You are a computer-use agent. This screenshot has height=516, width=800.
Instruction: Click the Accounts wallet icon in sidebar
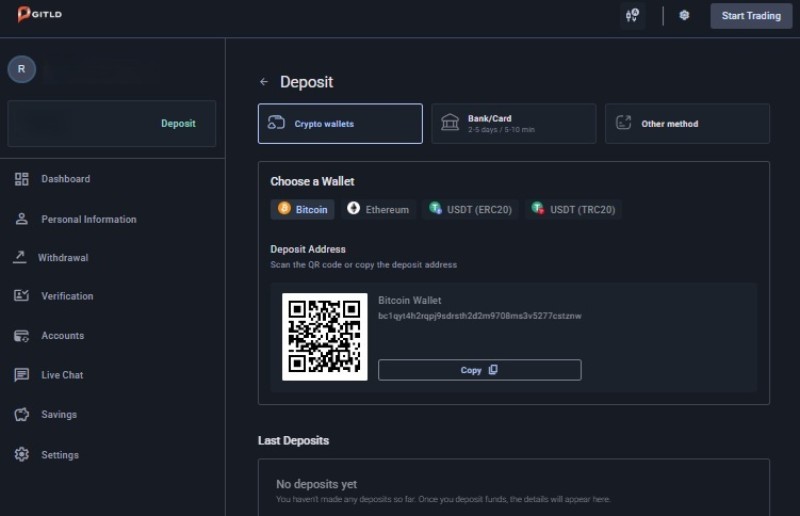(x=22, y=336)
